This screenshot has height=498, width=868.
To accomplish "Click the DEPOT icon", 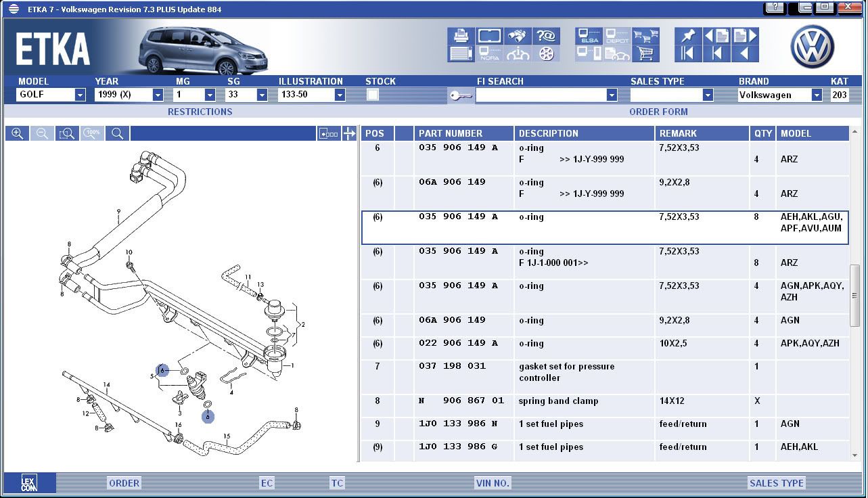I will (x=617, y=36).
